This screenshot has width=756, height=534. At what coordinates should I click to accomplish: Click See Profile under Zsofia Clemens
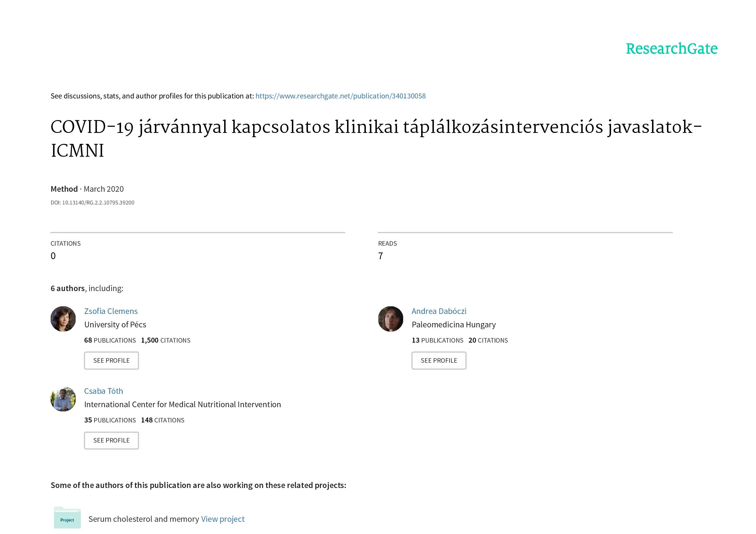point(111,360)
